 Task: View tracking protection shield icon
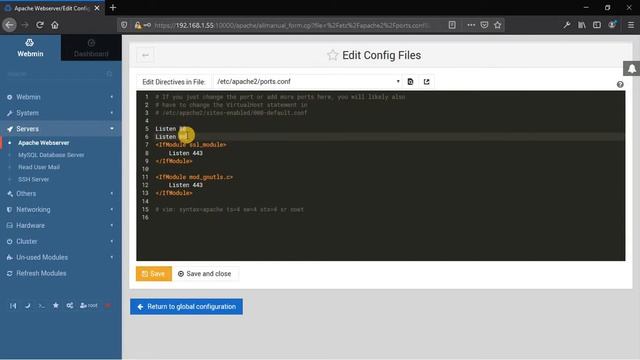tap(124, 25)
